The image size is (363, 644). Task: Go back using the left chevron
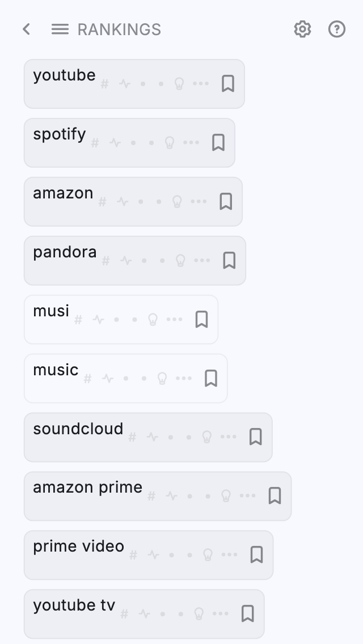click(x=26, y=29)
